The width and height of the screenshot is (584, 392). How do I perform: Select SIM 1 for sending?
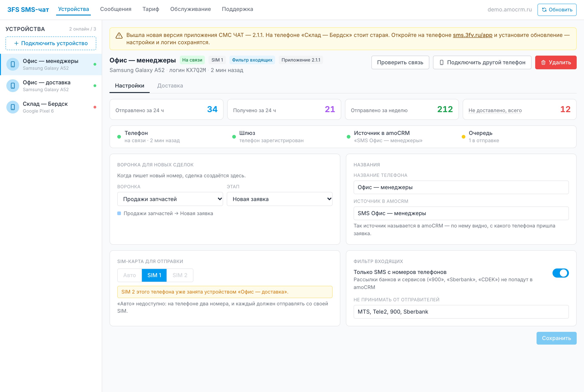154,275
